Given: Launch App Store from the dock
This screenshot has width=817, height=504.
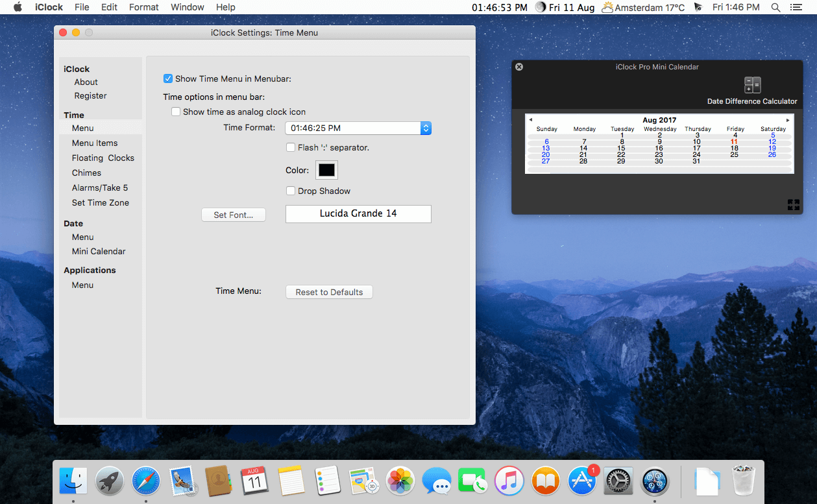Looking at the screenshot, I should pyautogui.click(x=582, y=481).
